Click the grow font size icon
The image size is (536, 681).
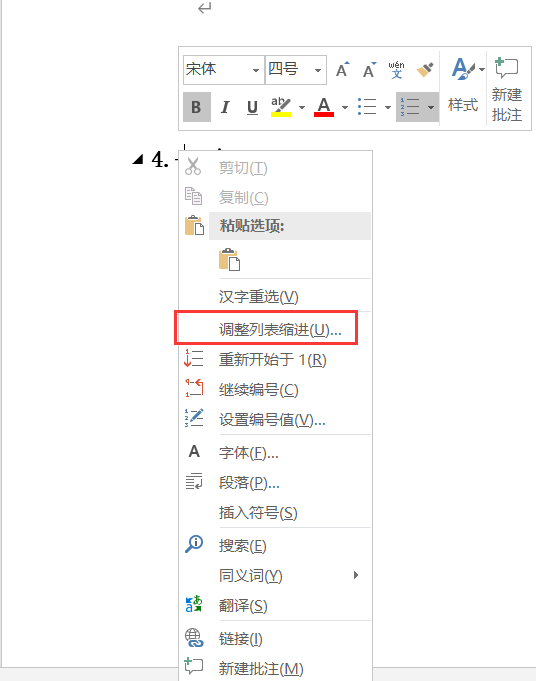coord(342,69)
